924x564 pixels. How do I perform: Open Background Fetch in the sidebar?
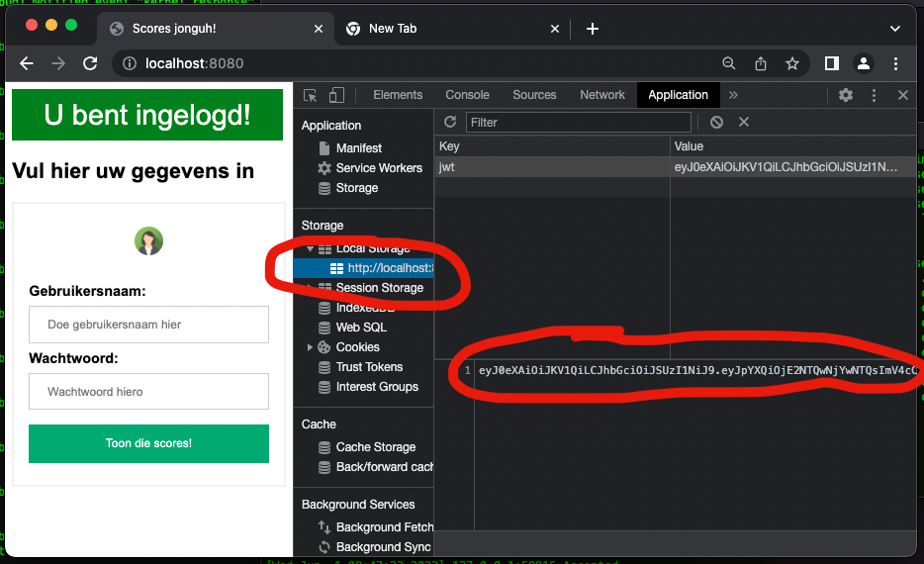(384, 527)
